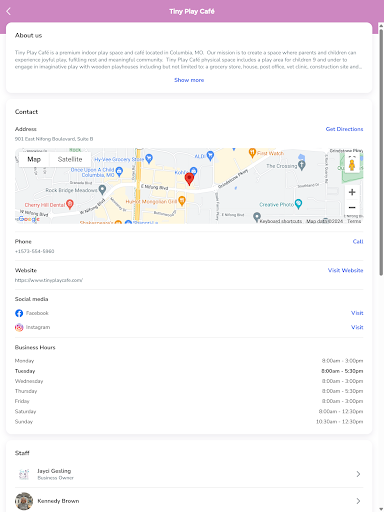The height and width of the screenshot is (512, 384).
Task: Click Kennedy Brown's profile photo
Action: click(x=24, y=501)
